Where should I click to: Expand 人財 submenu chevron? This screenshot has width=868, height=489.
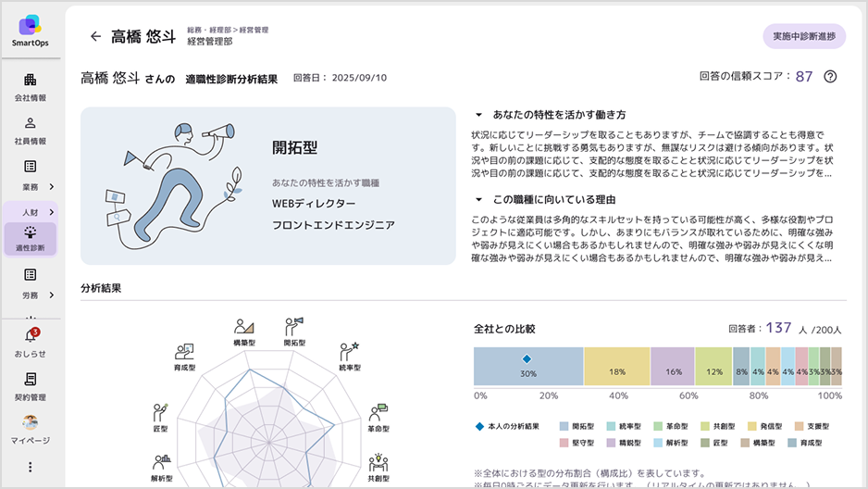point(52,212)
